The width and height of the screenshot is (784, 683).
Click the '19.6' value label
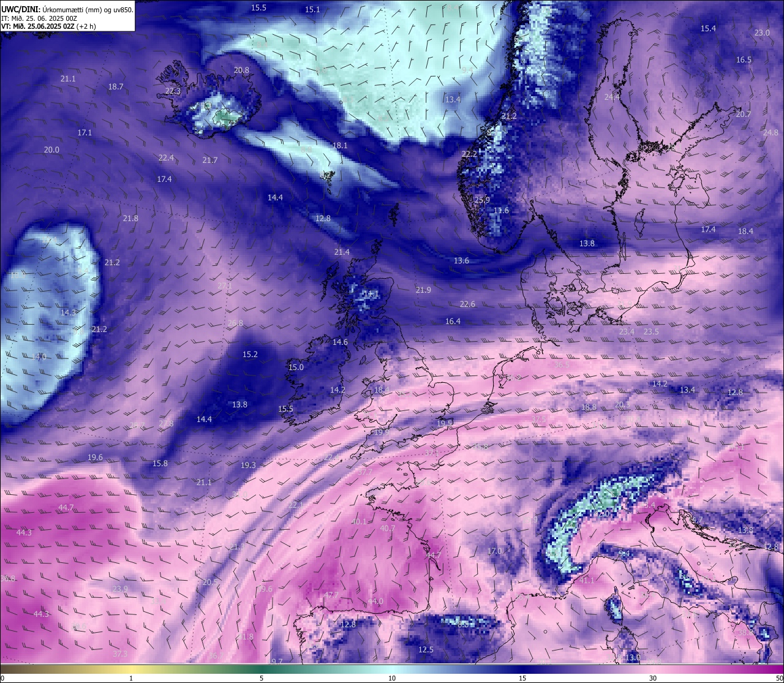95,457
